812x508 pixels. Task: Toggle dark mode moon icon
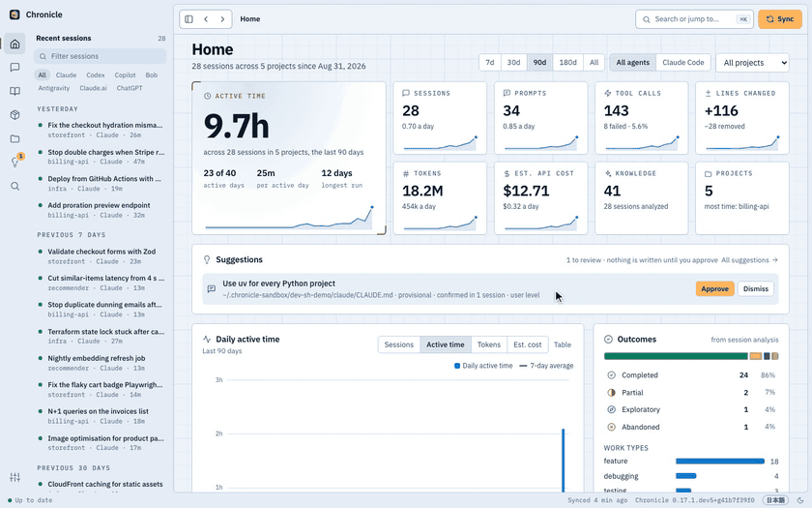800,500
